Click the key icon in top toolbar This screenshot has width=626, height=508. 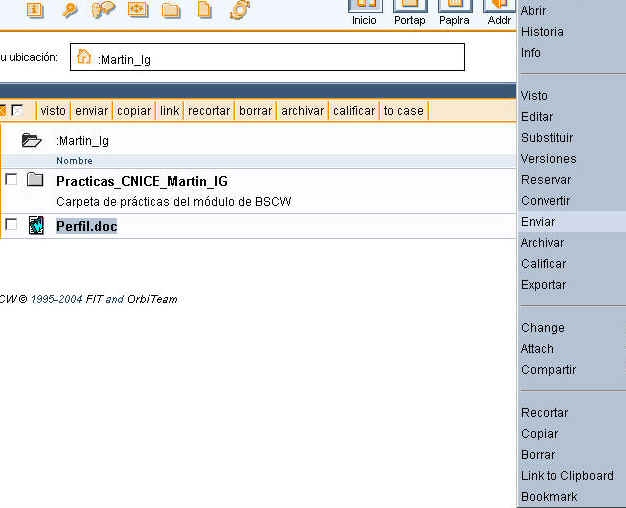[x=69, y=10]
